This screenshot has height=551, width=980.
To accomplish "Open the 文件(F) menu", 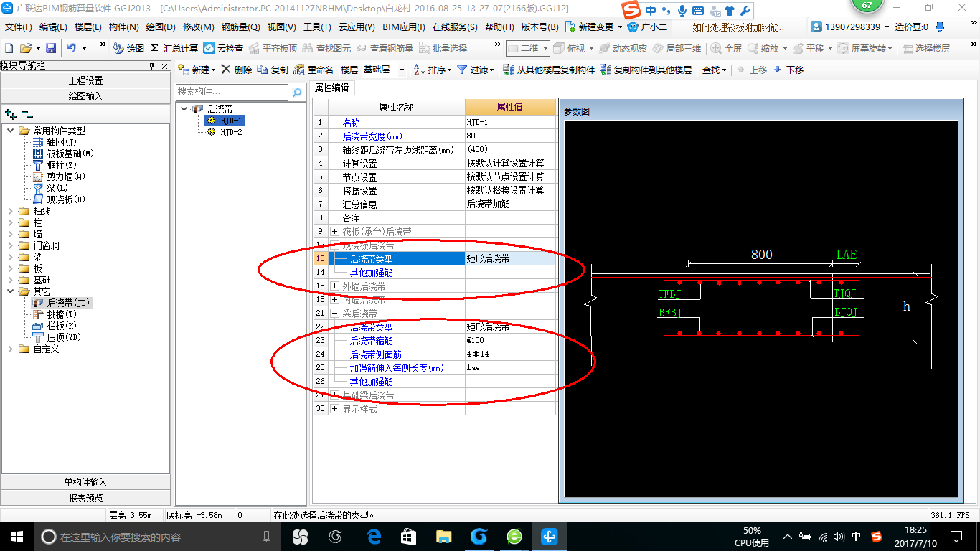I will click(x=18, y=27).
